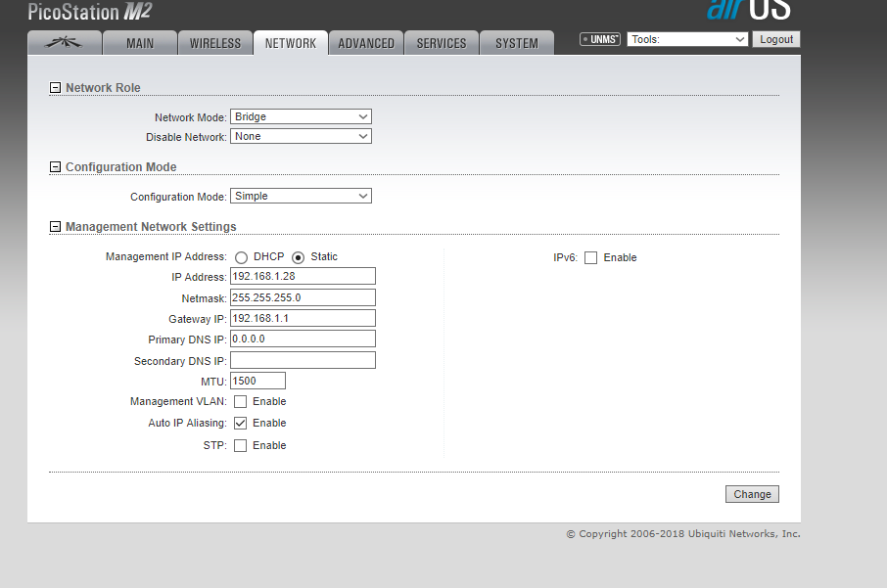
Task: Select the NETWORK tab
Action: [291, 43]
